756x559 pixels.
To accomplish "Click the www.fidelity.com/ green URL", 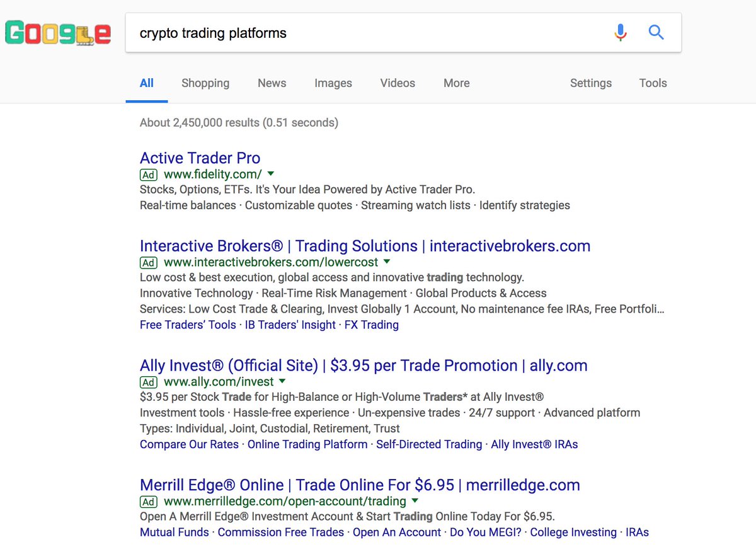I will pos(213,174).
